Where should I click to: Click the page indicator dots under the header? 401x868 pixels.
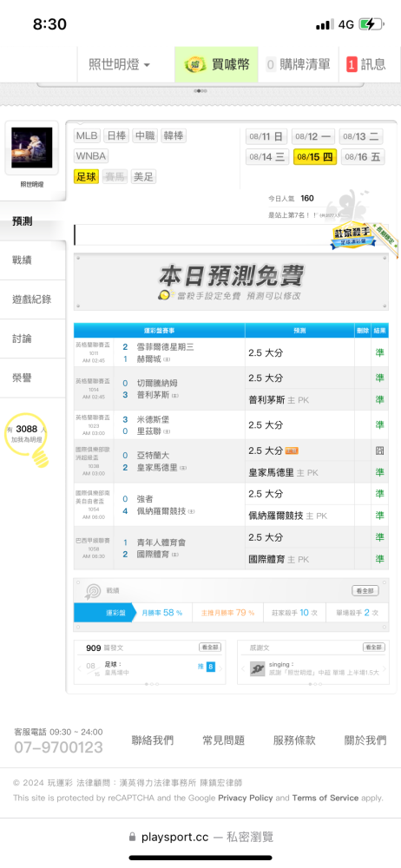[200, 91]
